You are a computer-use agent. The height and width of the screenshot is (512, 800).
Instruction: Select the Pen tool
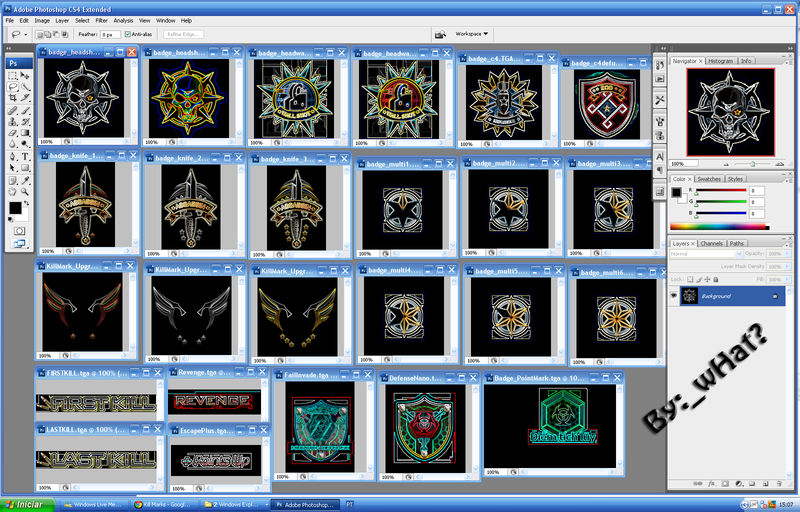point(13,157)
